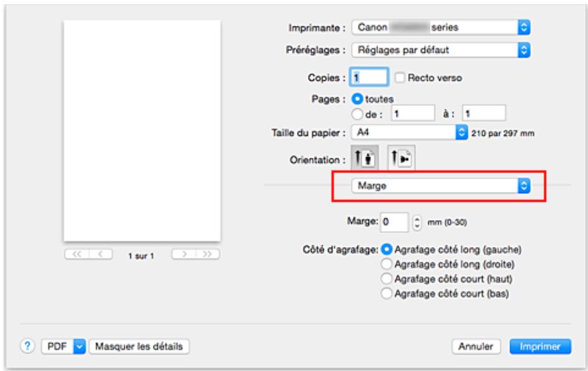Choose Agrafage côté long (droite)
The height and width of the screenshot is (371, 588).
coord(387,264)
